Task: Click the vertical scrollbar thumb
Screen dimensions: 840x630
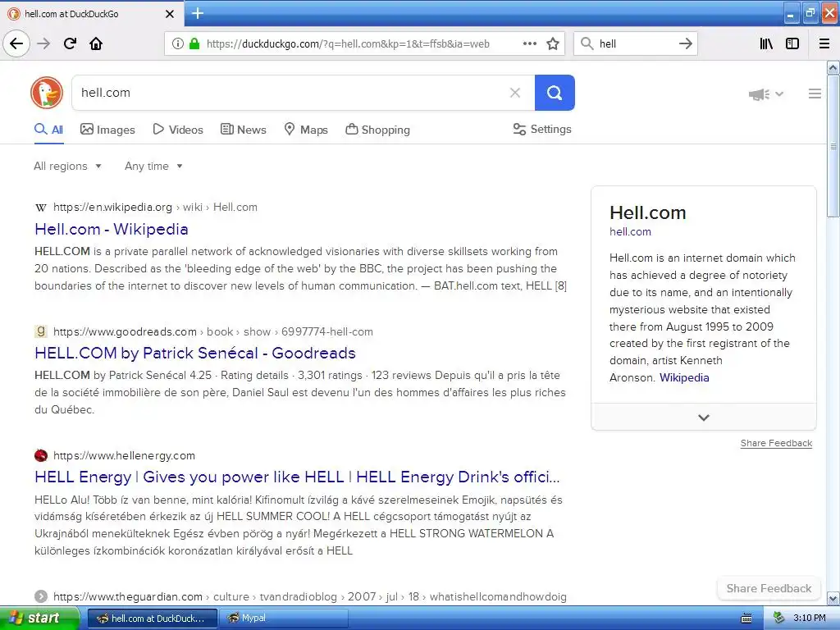Action: click(x=833, y=146)
